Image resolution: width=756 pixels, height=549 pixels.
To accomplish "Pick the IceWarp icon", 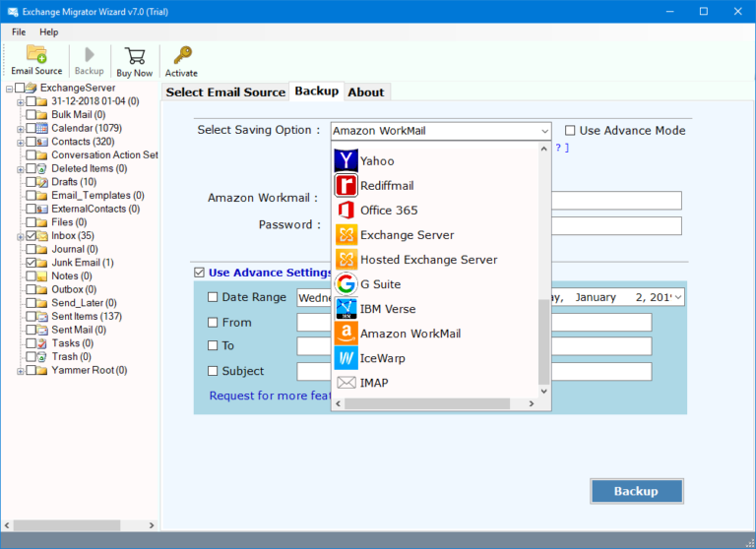I will pyautogui.click(x=346, y=358).
